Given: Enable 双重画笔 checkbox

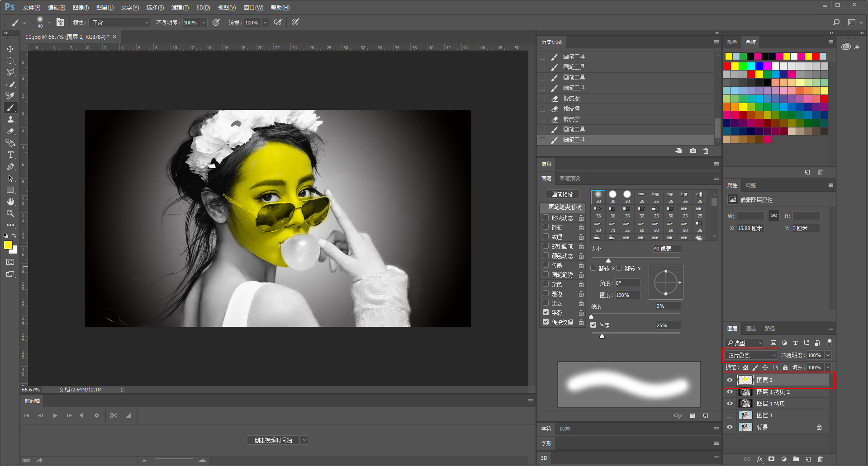Looking at the screenshot, I should (x=546, y=246).
